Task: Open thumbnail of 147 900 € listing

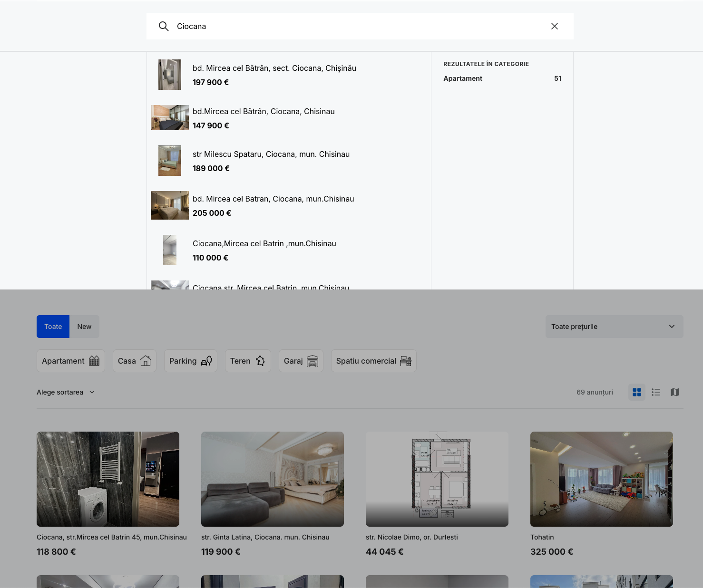Action: [170, 118]
